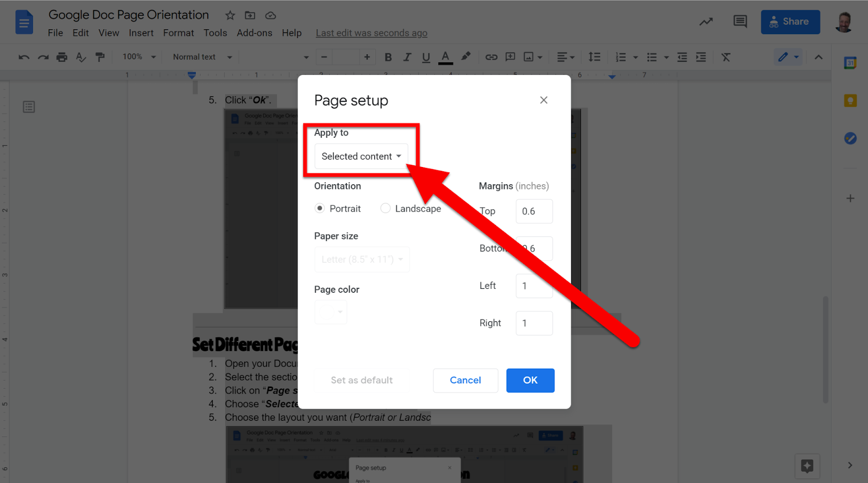Show the document outline
This screenshot has width=868, height=483.
click(x=29, y=107)
